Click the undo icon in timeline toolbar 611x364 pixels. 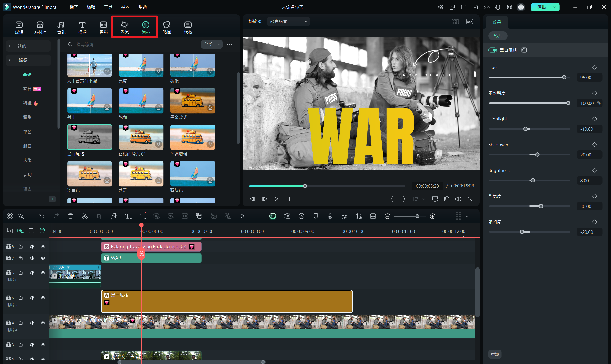42,216
